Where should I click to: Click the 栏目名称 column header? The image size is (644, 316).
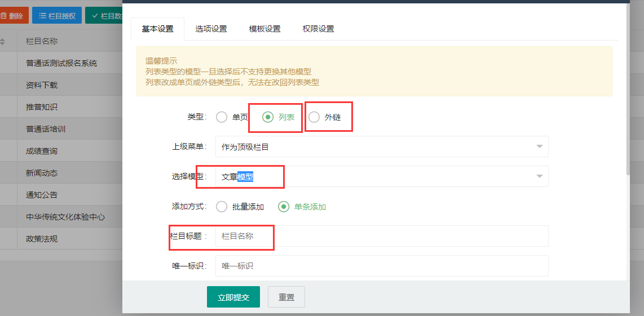point(42,41)
